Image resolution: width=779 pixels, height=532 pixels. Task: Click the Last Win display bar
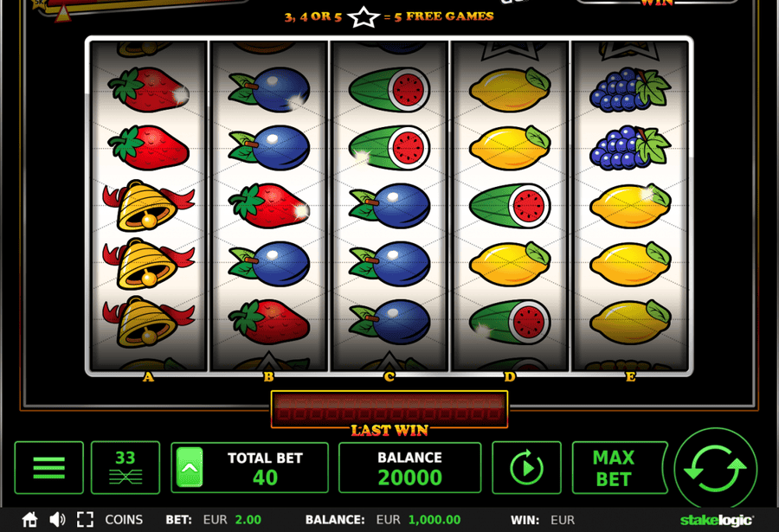click(389, 409)
